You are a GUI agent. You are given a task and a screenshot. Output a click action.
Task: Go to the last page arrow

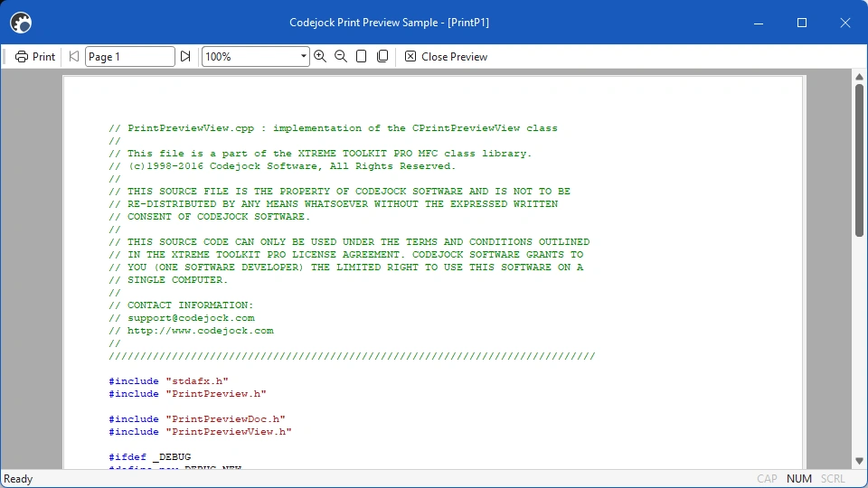click(x=185, y=56)
